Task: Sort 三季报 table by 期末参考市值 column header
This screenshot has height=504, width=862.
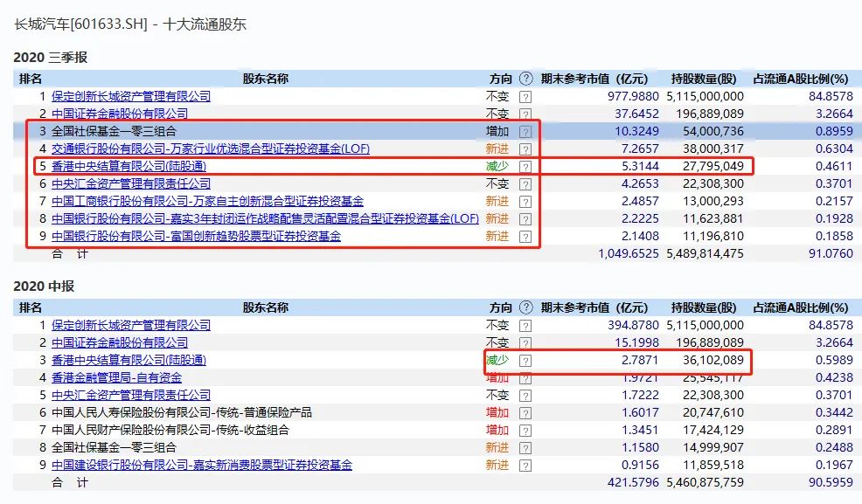Action: coord(594,79)
